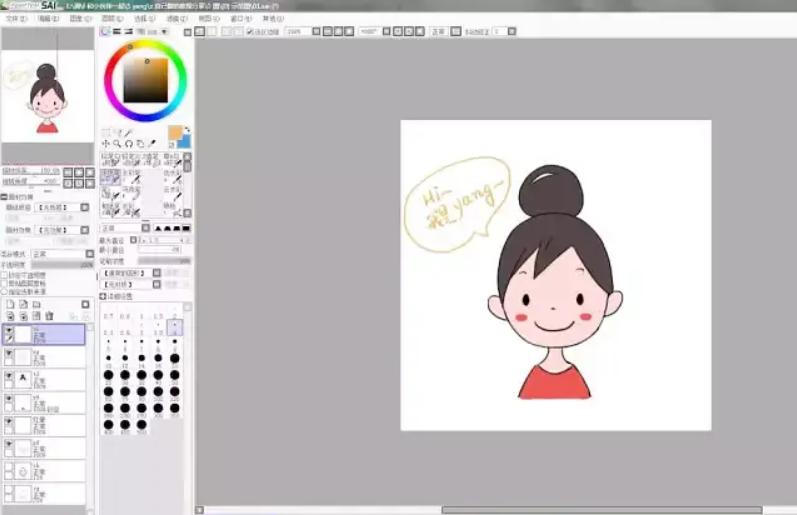Image resolution: width=797 pixels, height=515 pixels.
Task: Pick the selected brush size dot preset
Action: [x=174, y=327]
